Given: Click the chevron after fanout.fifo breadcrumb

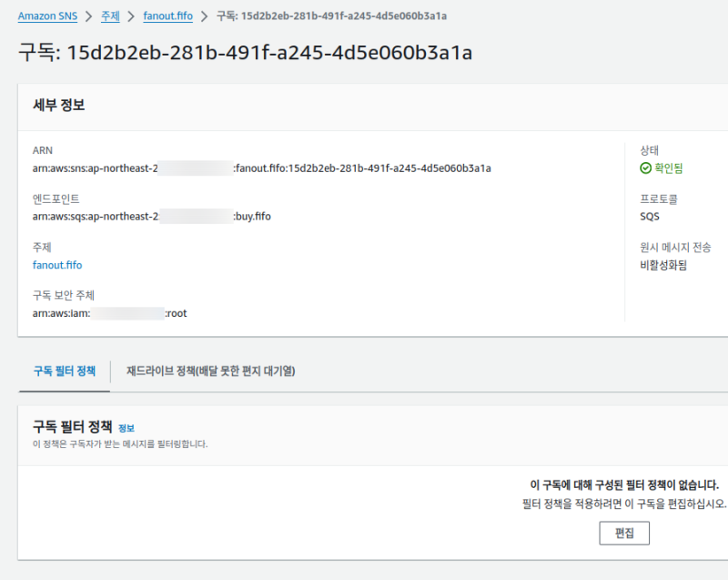Looking at the screenshot, I should [x=204, y=16].
